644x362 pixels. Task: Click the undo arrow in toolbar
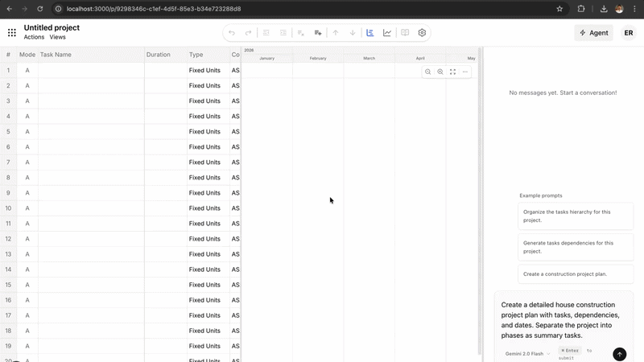click(x=232, y=33)
